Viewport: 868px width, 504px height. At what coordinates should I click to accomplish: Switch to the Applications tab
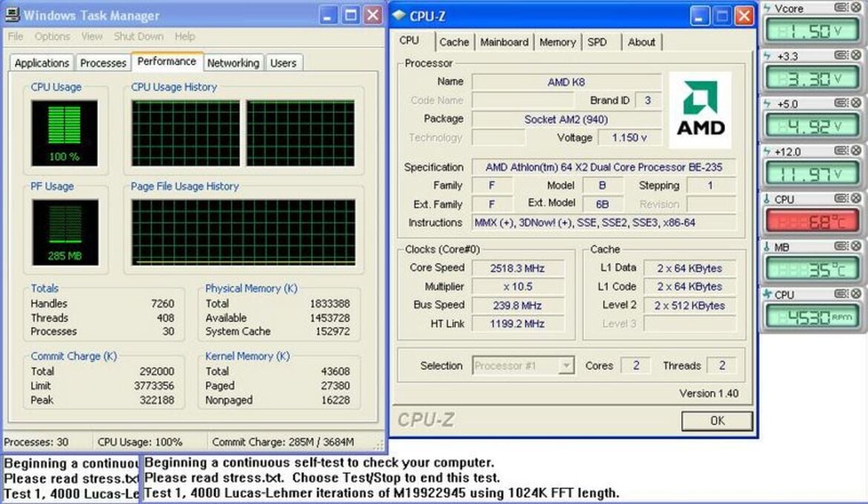pyautogui.click(x=42, y=63)
